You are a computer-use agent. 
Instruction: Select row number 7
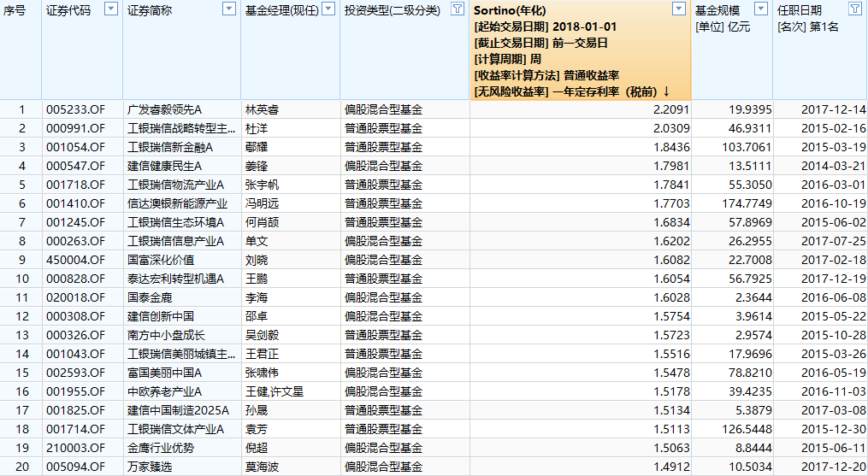(22, 222)
